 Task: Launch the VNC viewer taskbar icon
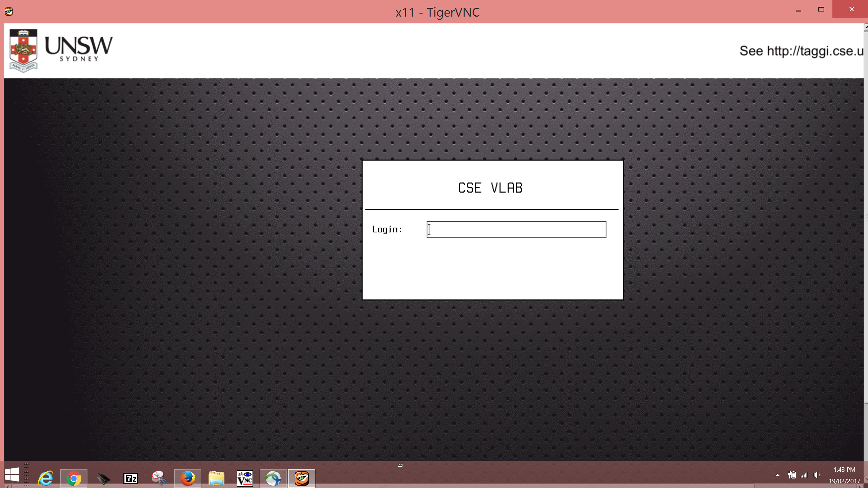click(245, 479)
